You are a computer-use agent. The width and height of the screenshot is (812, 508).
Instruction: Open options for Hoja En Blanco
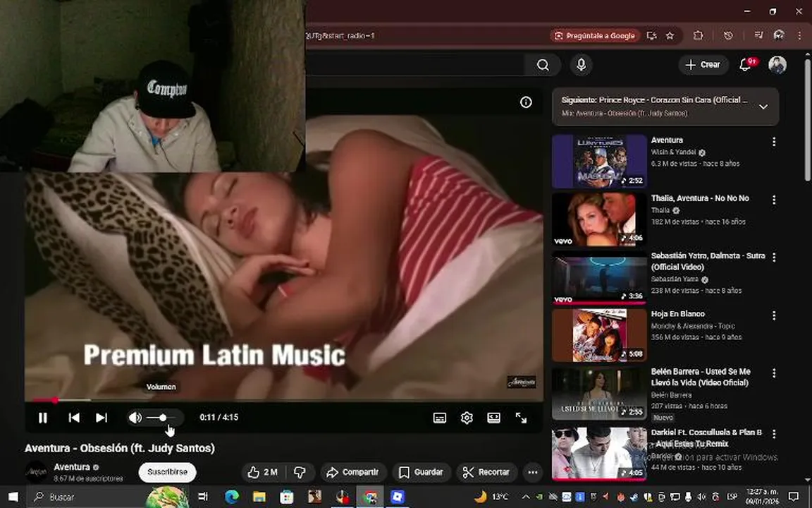point(774,315)
